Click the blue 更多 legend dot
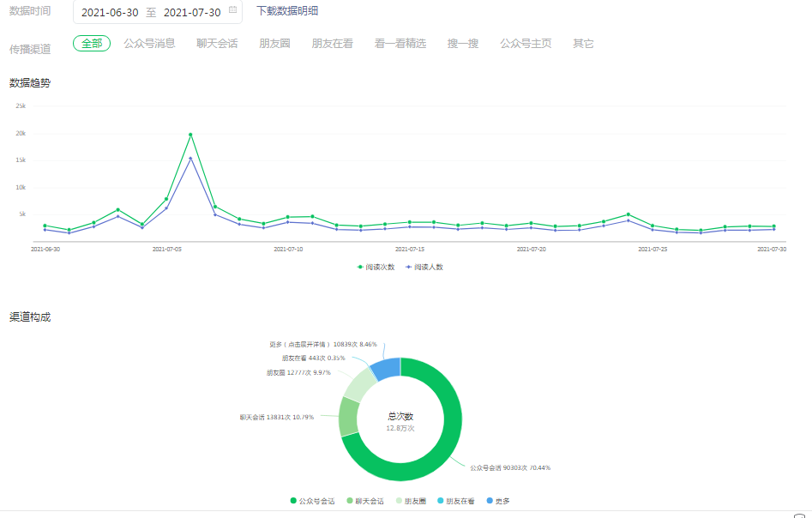Viewport: 812px width, 518px height. point(490,501)
